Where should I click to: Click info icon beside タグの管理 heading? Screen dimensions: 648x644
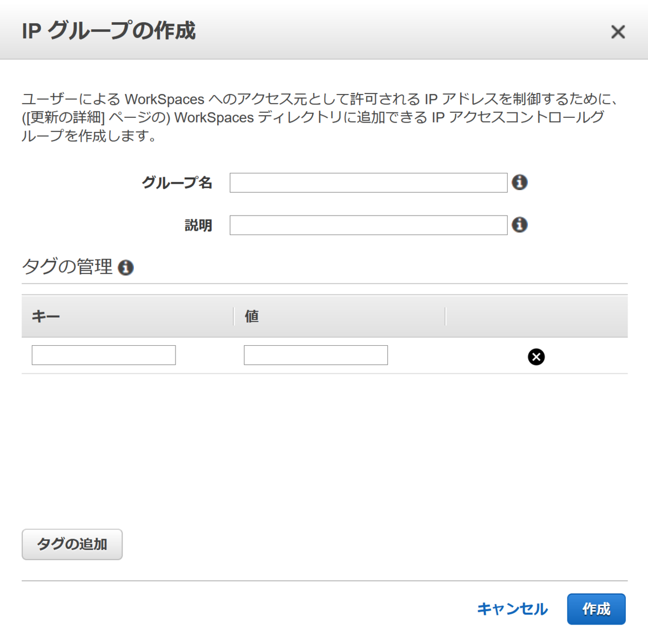click(126, 267)
